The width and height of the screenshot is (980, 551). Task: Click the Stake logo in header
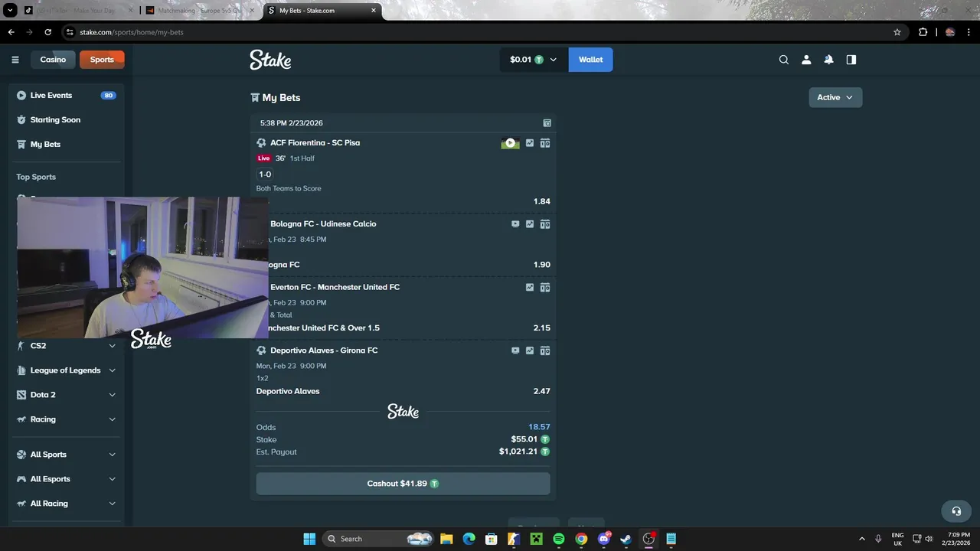click(270, 60)
